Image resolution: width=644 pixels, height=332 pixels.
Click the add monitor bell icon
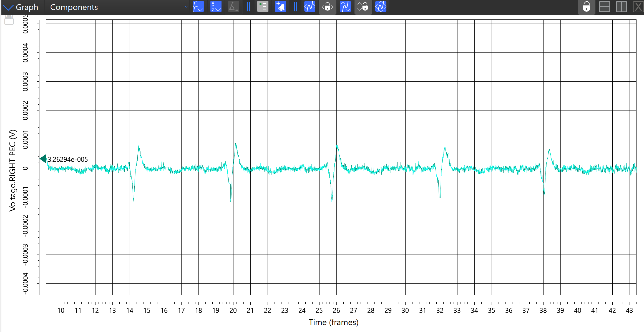coord(280,7)
